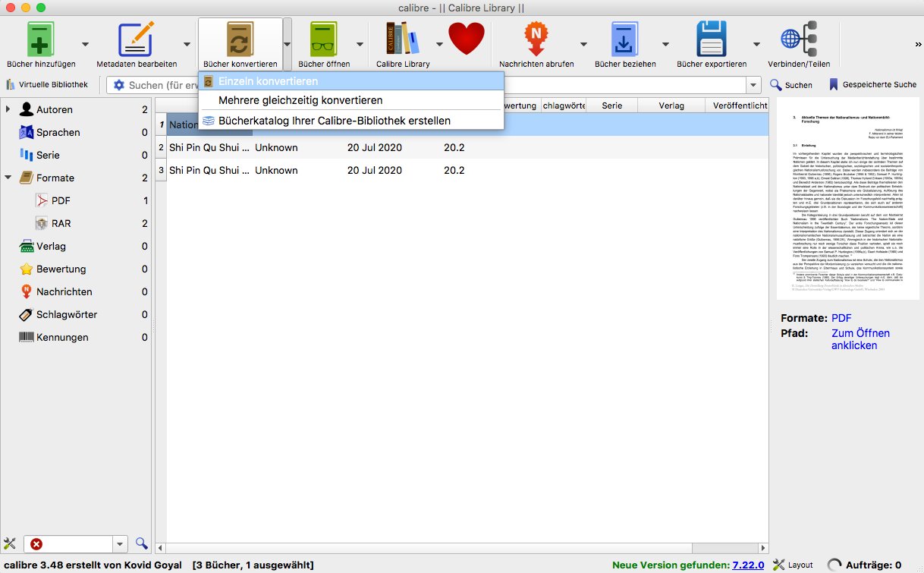Select book row 2 Shi Pin Qu Shui
This screenshot has height=573, width=924.
[463, 147]
